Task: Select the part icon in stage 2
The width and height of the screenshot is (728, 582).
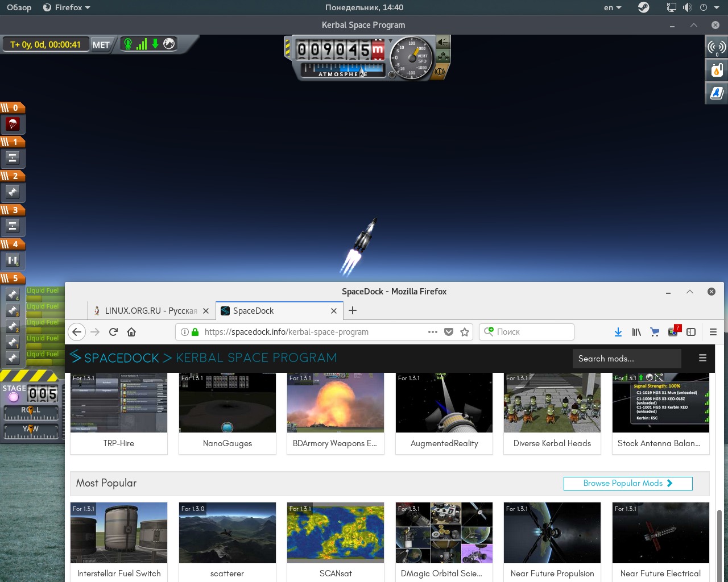Action: [x=13, y=192]
